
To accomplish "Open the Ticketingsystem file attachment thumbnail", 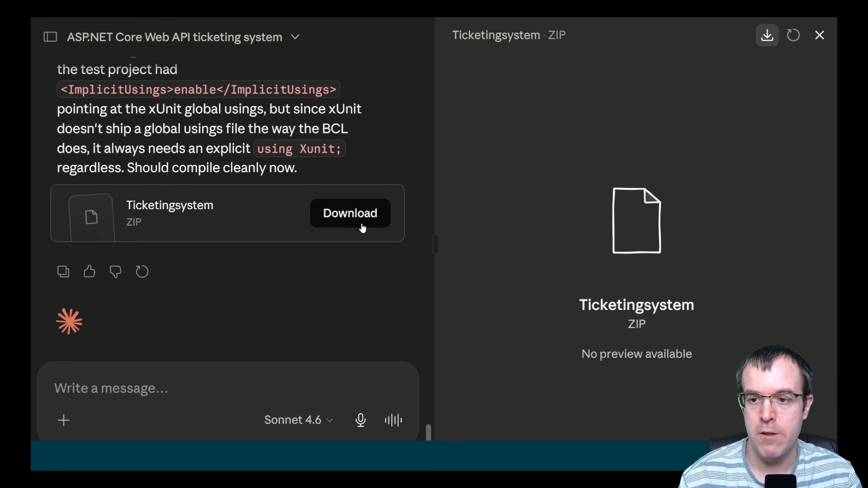I will (91, 217).
